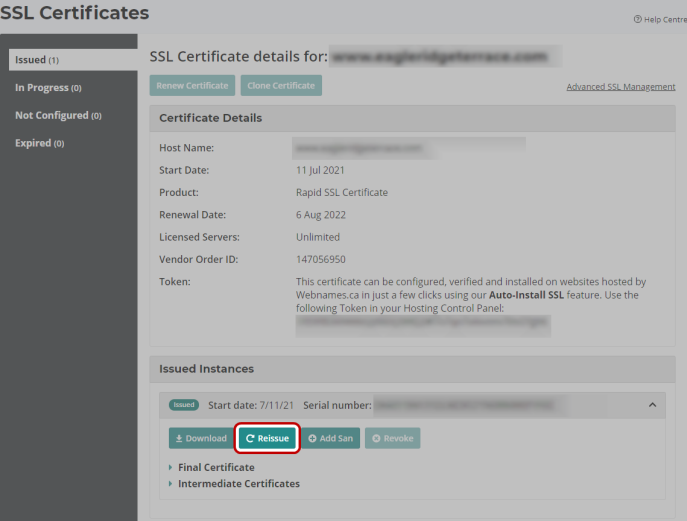Open the Advanced SSL Management link
The height and width of the screenshot is (521, 687).
point(620,87)
